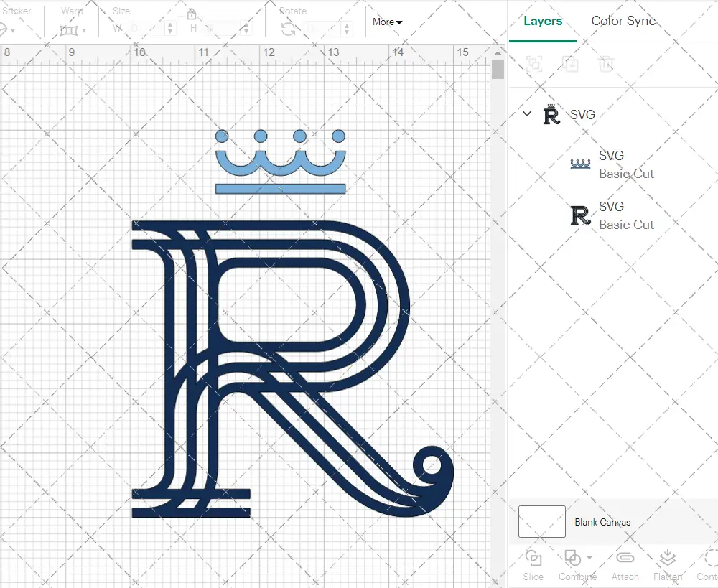The width and height of the screenshot is (718, 588).
Task: Collapse the SVG group in Layers
Action: pos(527,113)
